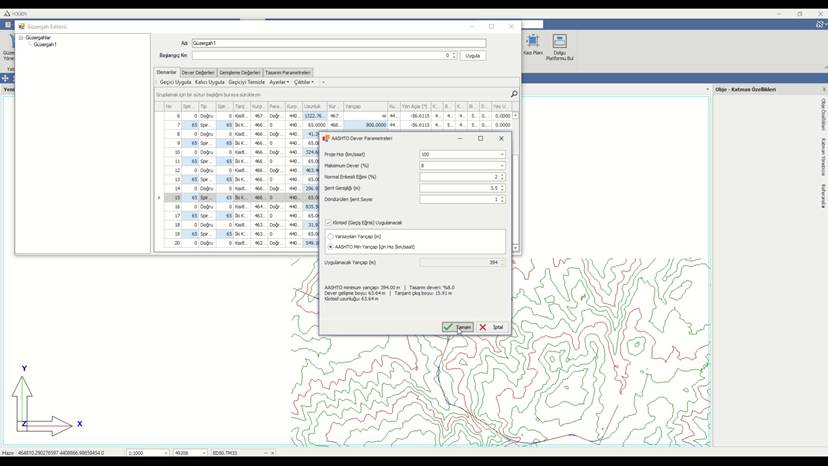Click the red X İptal button
828x466 pixels.
coord(492,327)
